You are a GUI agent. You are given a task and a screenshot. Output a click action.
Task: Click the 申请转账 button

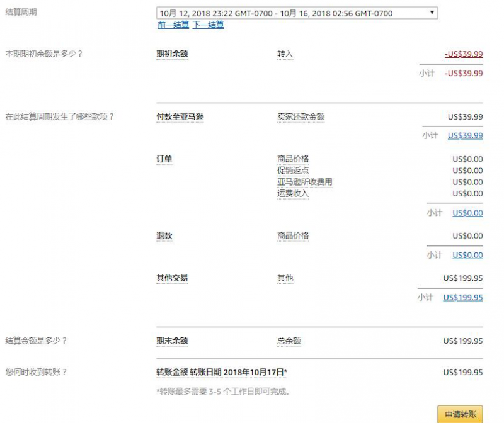pos(461,414)
